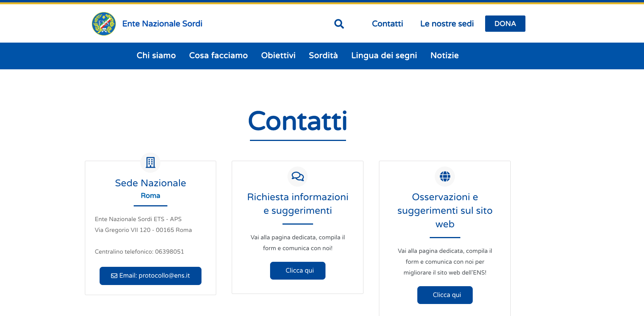644x316 pixels.
Task: Click 'Clicca qui' under Richiesta informazioni
Action: click(298, 271)
